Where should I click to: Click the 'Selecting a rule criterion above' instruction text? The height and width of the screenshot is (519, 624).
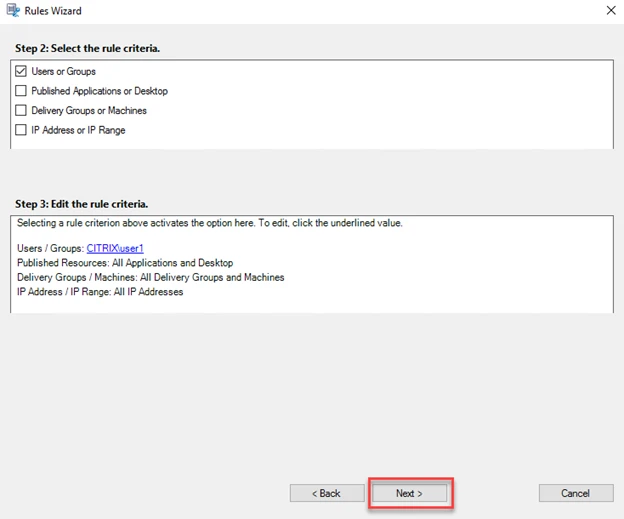coord(210,223)
